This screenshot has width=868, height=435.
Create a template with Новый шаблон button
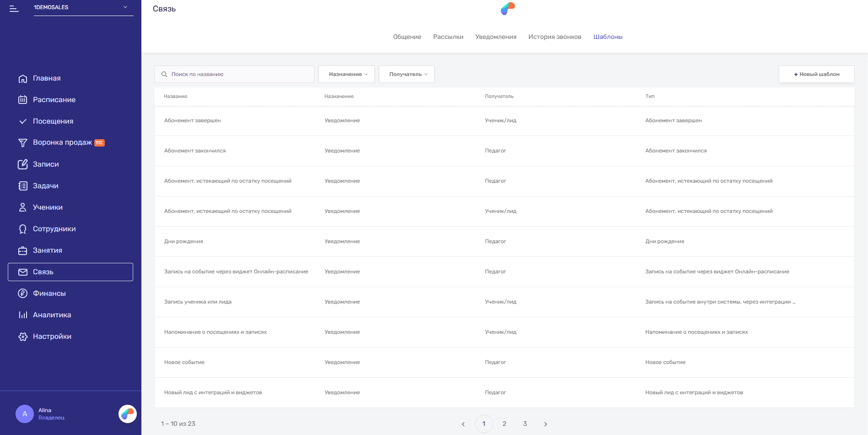click(x=817, y=74)
